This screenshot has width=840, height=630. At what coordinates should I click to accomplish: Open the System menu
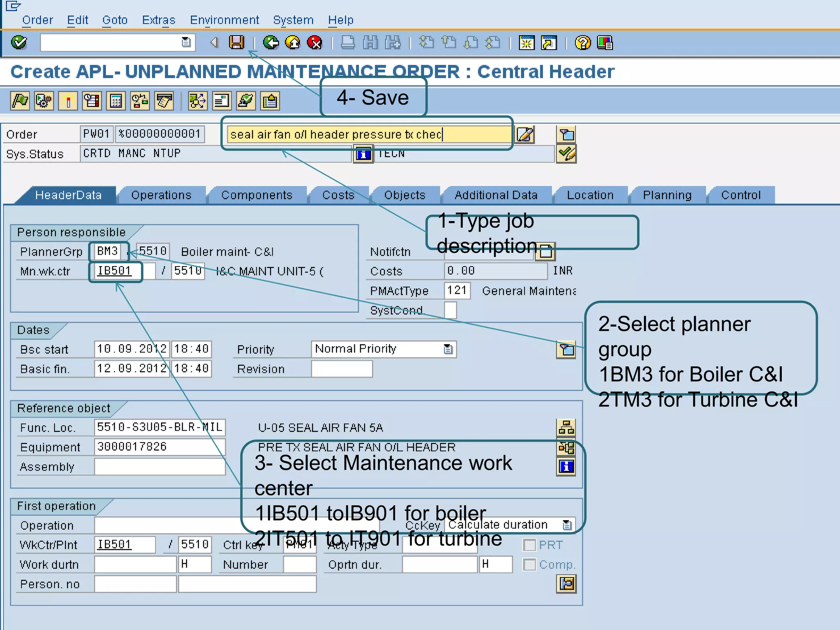coord(293,20)
